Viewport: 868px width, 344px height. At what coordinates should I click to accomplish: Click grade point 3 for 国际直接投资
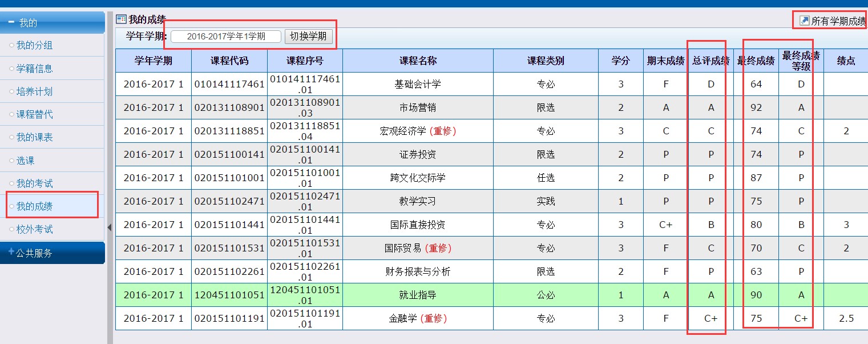point(846,225)
